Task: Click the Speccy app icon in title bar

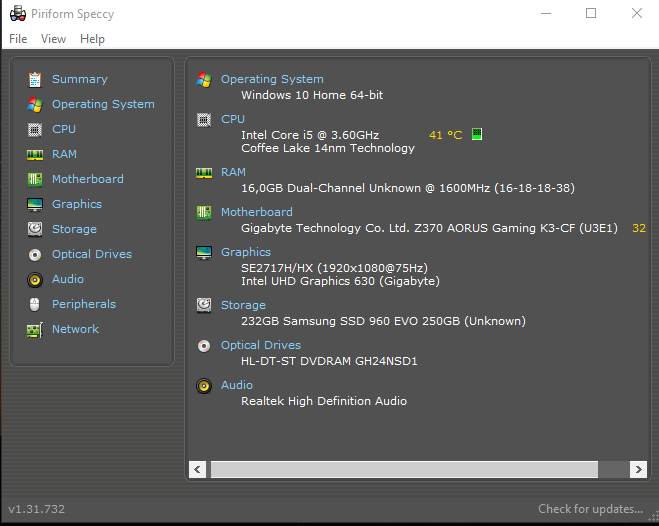Action: pyautogui.click(x=18, y=13)
